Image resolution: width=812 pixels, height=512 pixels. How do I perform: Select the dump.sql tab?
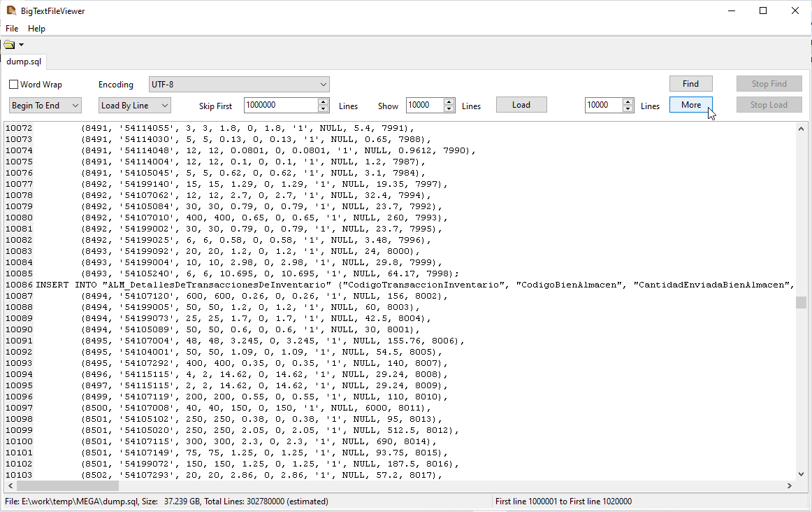point(24,62)
